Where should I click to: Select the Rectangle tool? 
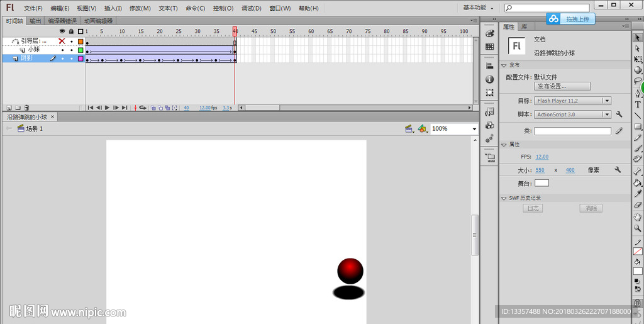pyautogui.click(x=638, y=127)
